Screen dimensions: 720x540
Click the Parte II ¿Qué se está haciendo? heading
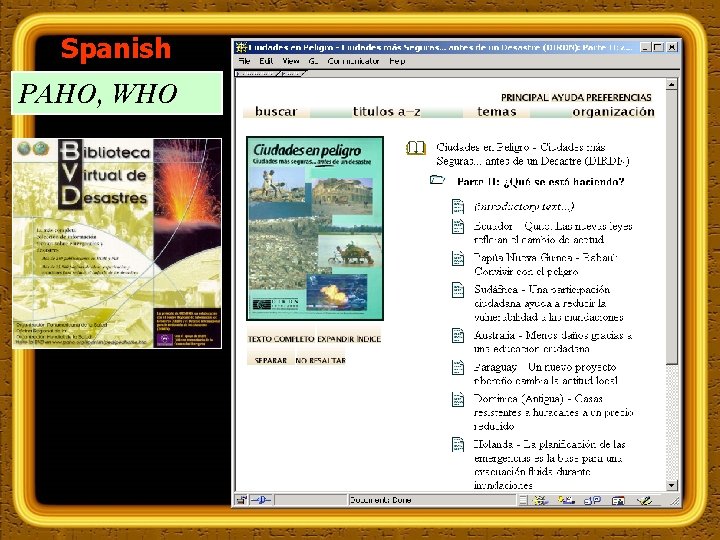(x=540, y=182)
